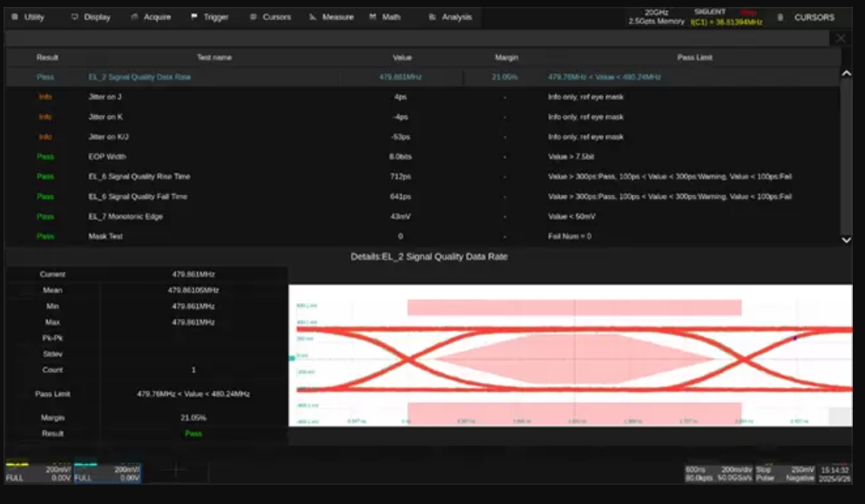Open the yellow channel 1 settings box
Screen dimensions: 865x504
38,473
